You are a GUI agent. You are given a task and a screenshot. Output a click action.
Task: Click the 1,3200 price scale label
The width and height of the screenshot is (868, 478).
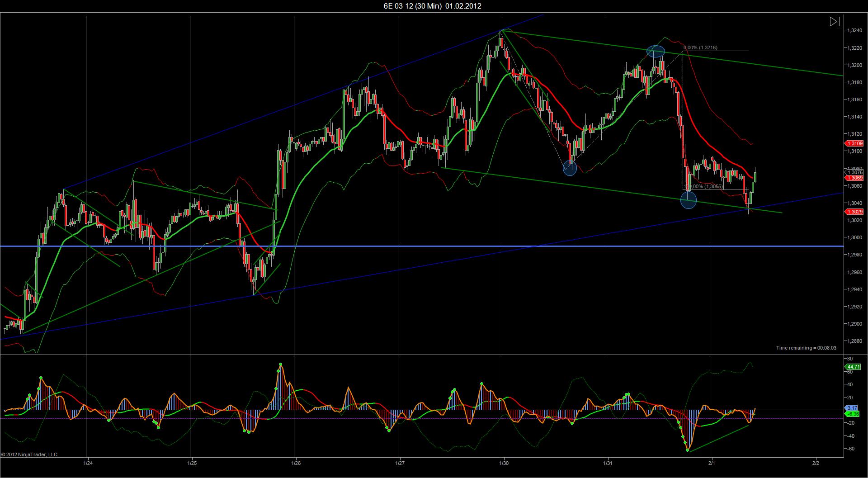click(x=855, y=65)
